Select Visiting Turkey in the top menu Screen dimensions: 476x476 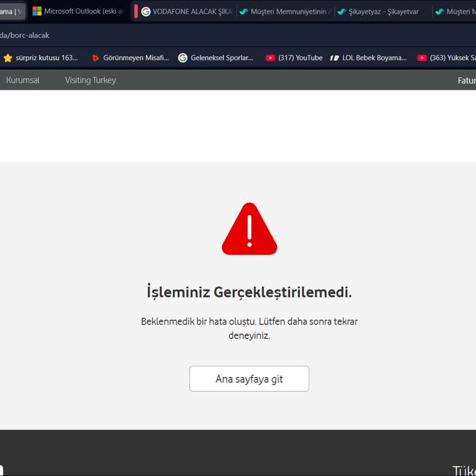click(x=90, y=80)
